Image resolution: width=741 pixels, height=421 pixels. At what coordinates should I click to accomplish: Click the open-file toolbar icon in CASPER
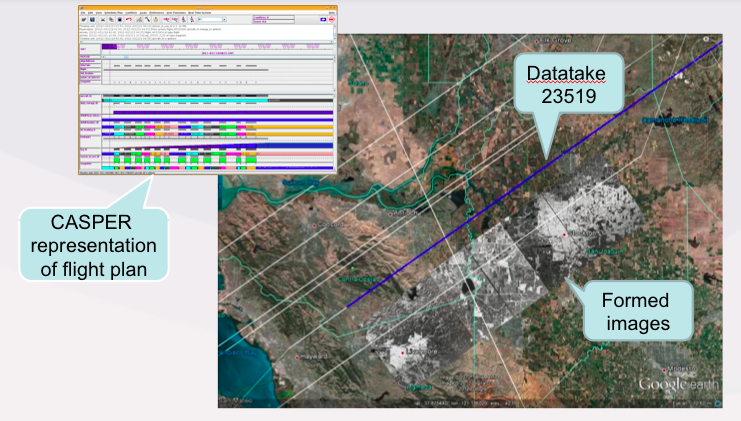point(84,20)
